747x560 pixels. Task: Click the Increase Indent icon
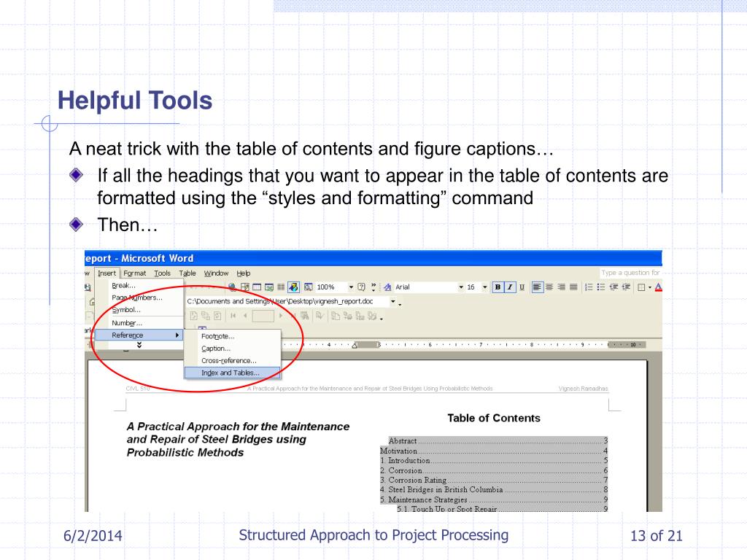coord(626,287)
